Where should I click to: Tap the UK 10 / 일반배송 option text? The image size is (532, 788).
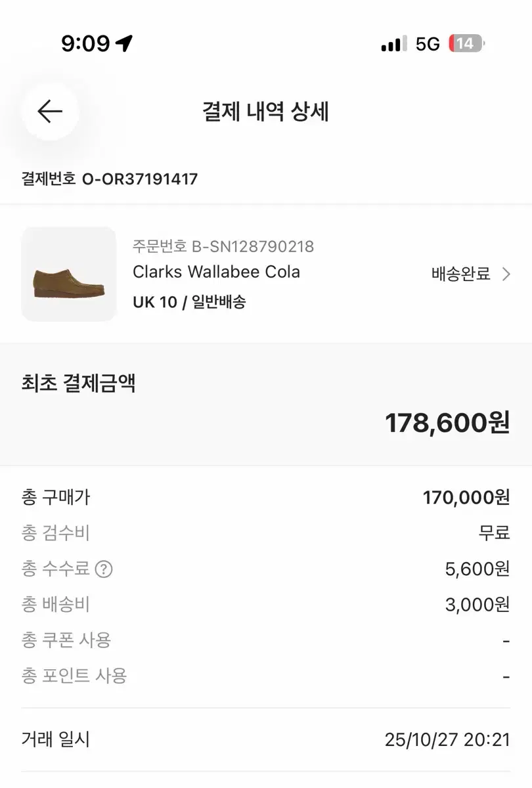(x=189, y=302)
